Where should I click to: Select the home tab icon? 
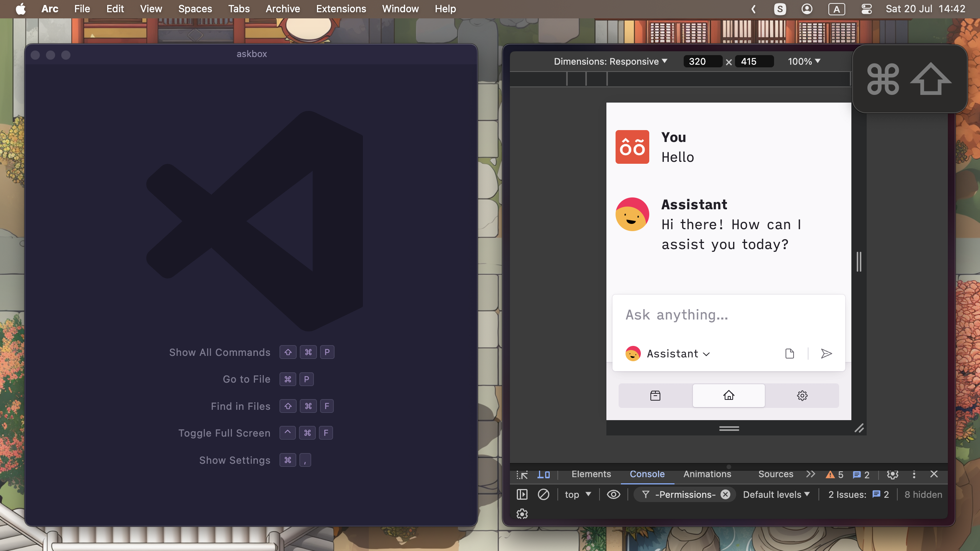(729, 396)
